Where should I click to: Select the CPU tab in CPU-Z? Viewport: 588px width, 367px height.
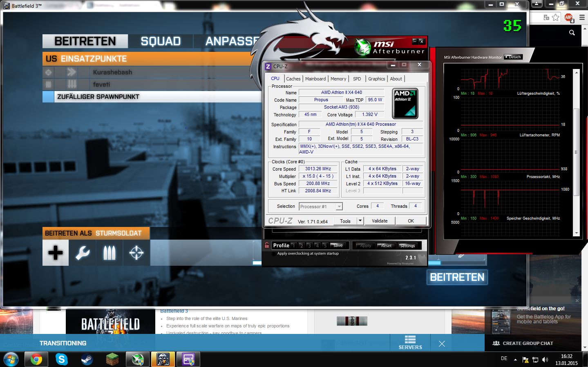click(x=275, y=78)
